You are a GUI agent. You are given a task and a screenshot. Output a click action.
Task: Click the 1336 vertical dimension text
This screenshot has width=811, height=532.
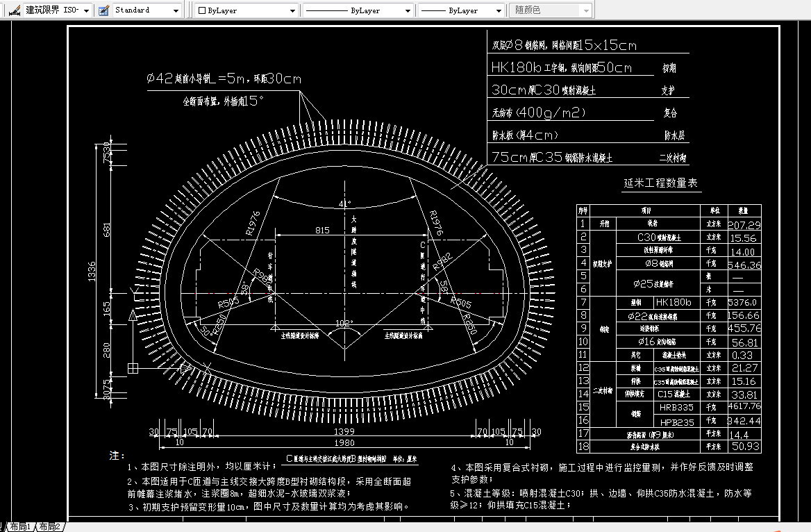(92, 271)
